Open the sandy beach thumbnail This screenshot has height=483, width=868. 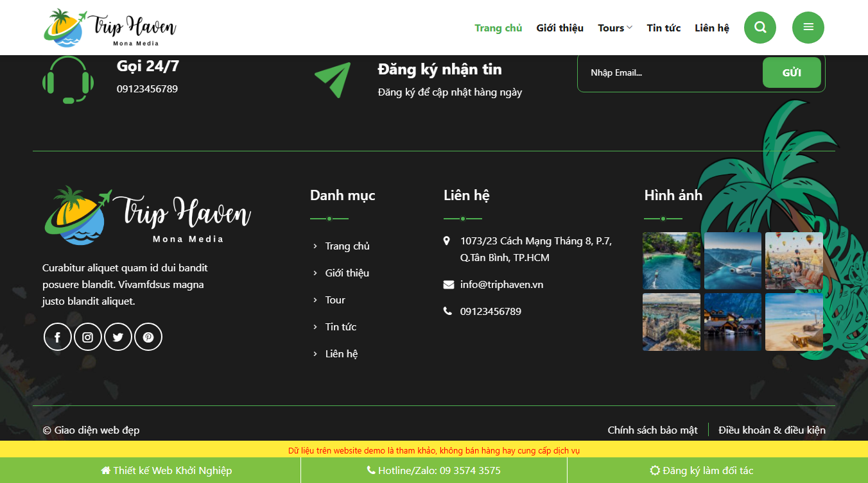click(794, 322)
